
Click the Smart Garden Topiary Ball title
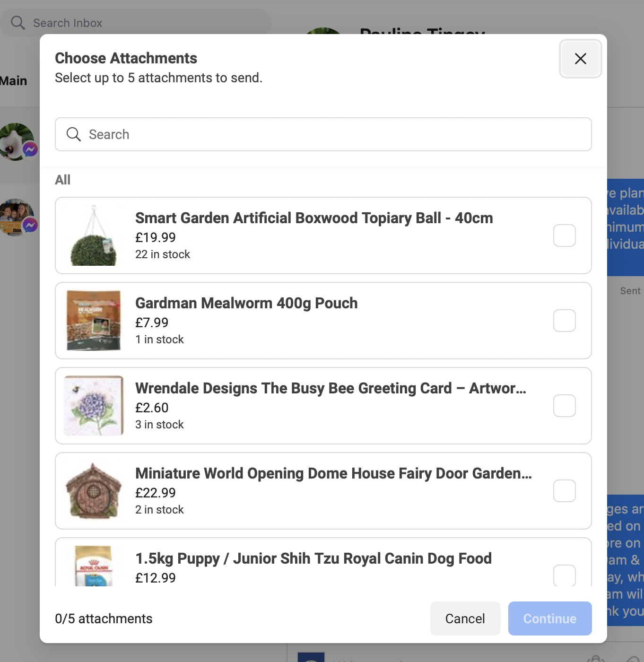click(314, 218)
